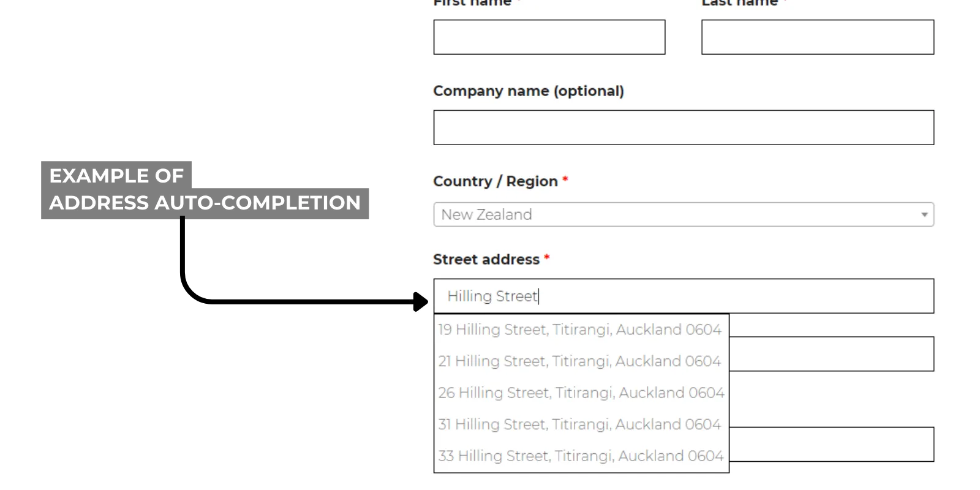Click the dropdown arrow on New Zealand selector

click(x=924, y=214)
